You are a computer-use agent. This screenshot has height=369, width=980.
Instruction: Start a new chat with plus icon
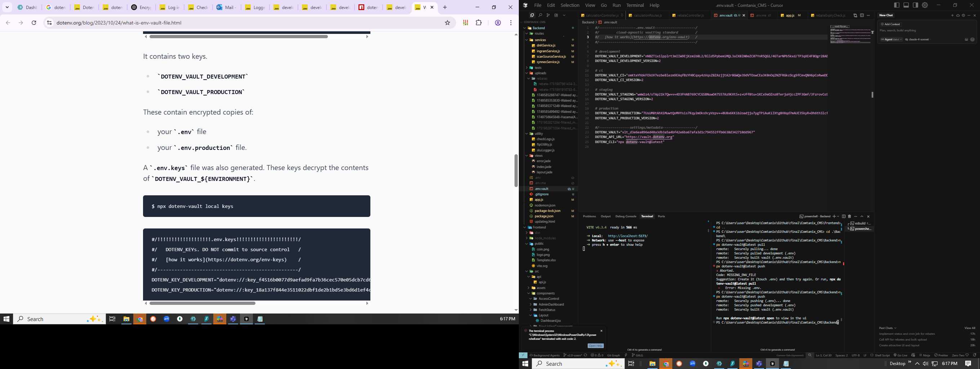coord(952,15)
